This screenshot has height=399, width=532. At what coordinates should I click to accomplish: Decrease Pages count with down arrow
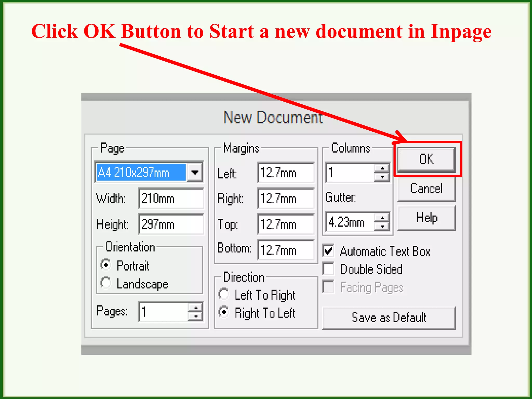[x=196, y=316]
